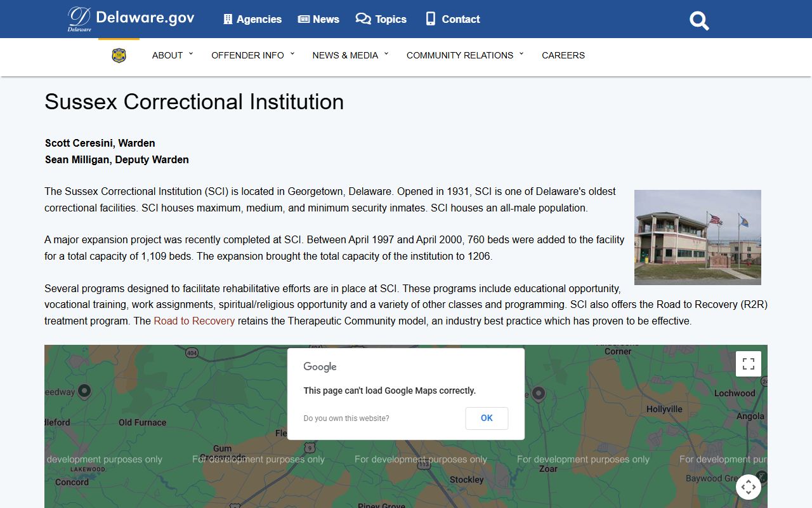Toggle fullscreen map view
812x508 pixels.
[x=749, y=364]
